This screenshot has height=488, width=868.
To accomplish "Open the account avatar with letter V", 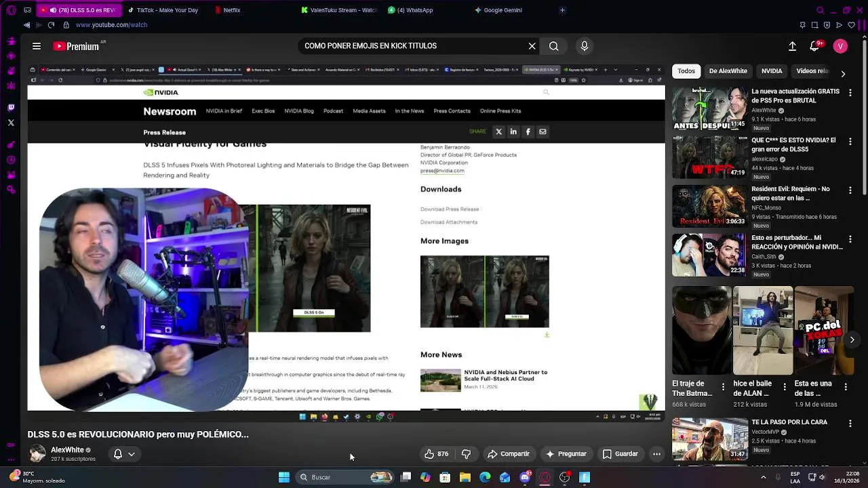I will coord(840,46).
